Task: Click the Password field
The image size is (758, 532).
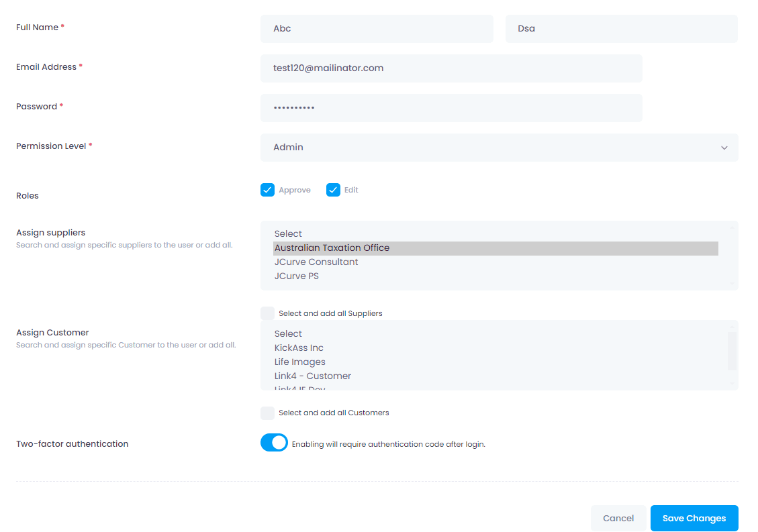Action: click(451, 107)
